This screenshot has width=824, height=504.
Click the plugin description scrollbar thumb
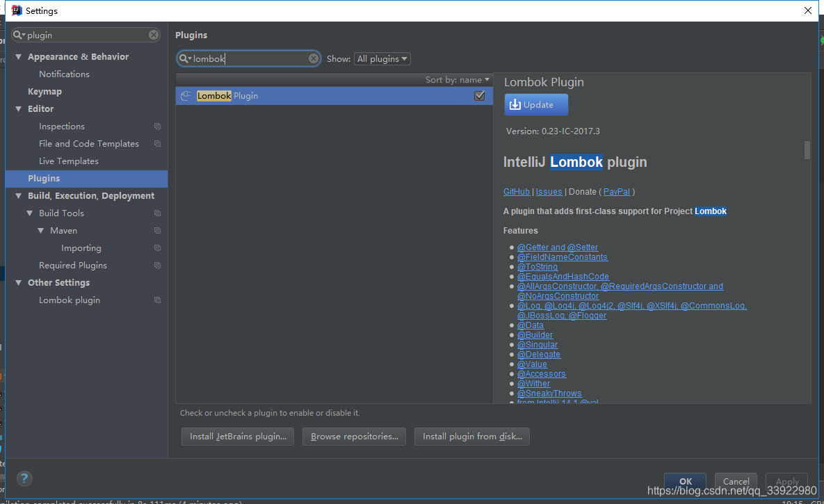[807, 149]
